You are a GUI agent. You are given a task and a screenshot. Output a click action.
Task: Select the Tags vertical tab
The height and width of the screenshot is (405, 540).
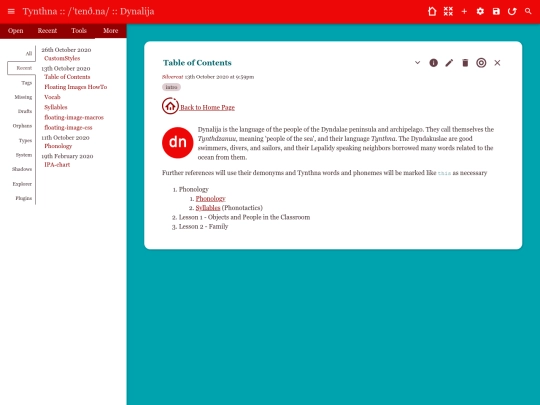27,83
